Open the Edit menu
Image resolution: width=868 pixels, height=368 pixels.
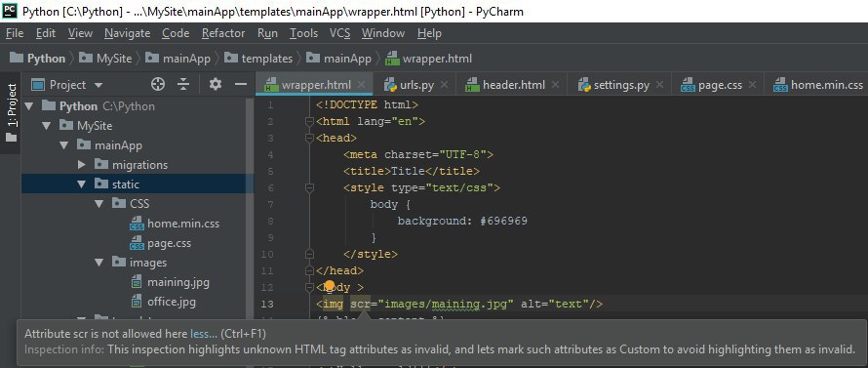pos(46,33)
